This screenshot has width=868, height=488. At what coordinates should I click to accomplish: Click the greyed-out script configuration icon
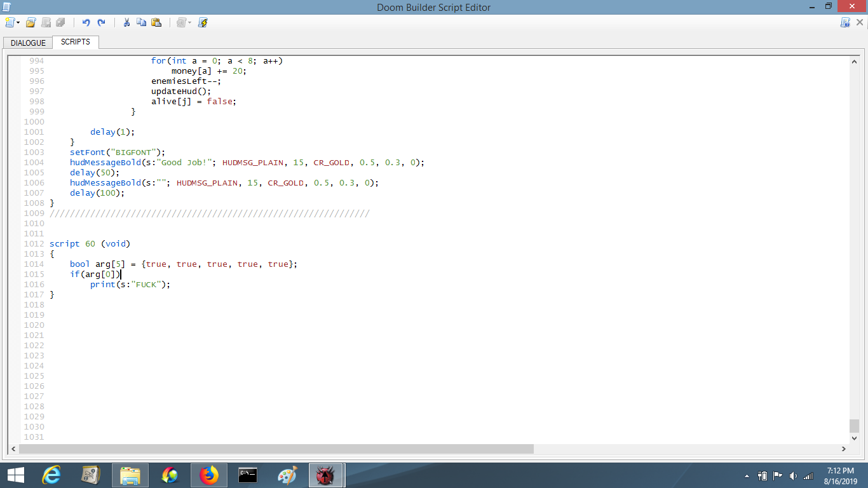click(x=181, y=22)
